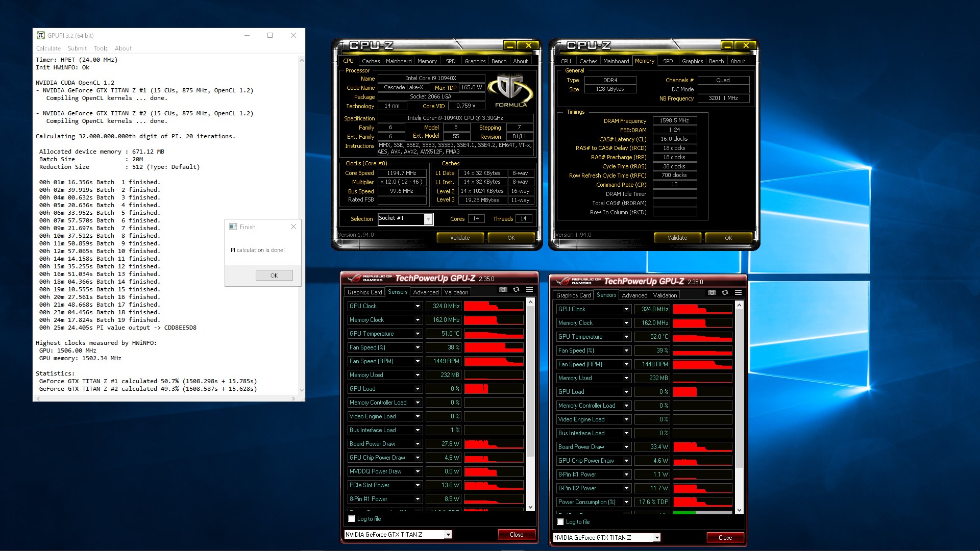Click the GPUPI pi icon in title bar

coord(41,35)
